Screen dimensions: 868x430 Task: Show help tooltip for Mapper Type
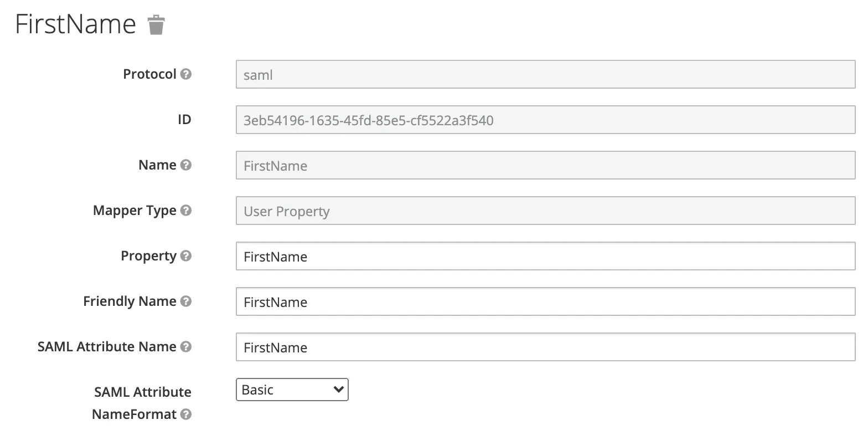tap(186, 211)
